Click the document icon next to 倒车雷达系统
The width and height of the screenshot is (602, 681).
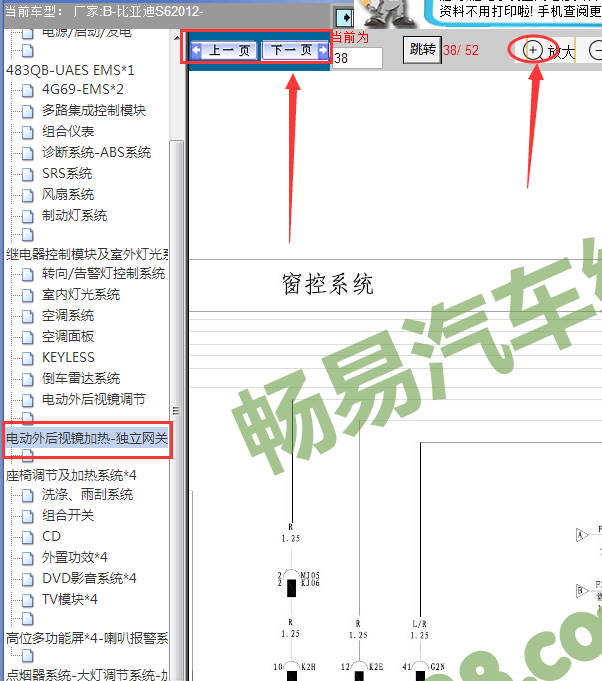(x=28, y=378)
